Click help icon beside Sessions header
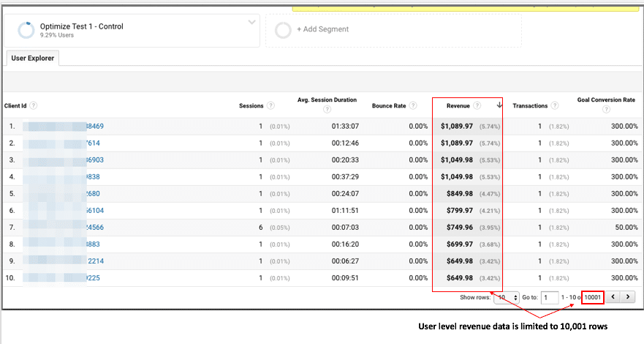Viewport: 644px width, 344px height. (271, 106)
